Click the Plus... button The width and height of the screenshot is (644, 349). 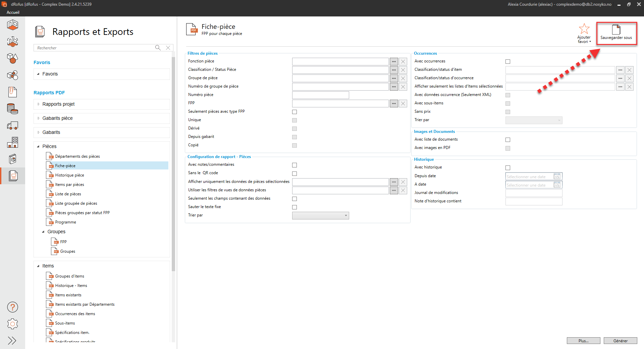coord(583,341)
